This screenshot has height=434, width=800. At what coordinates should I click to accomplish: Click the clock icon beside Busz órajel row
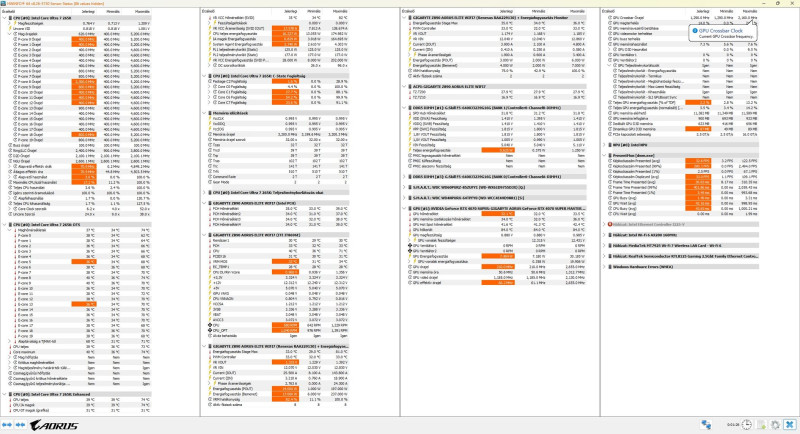click(10, 145)
